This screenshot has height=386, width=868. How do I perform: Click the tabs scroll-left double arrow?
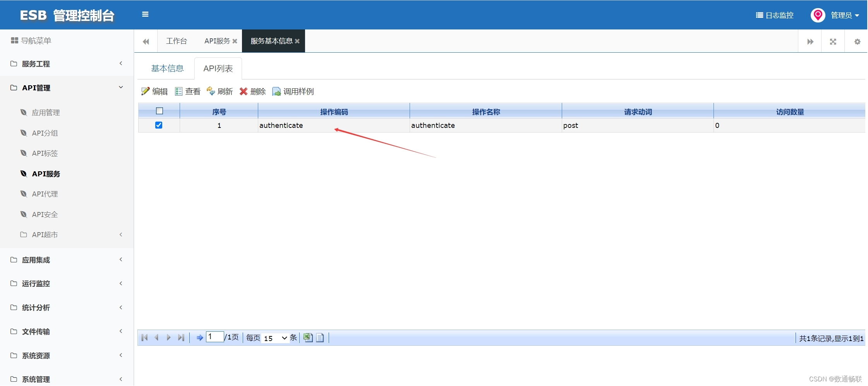(x=146, y=41)
